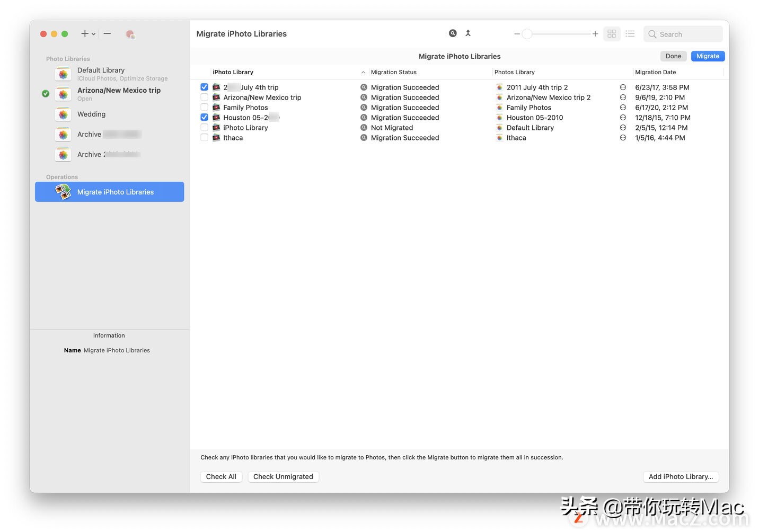This screenshot has height=532, width=759.
Task: Click the iPhoto icon of the Ithaca row
Action: click(x=216, y=137)
